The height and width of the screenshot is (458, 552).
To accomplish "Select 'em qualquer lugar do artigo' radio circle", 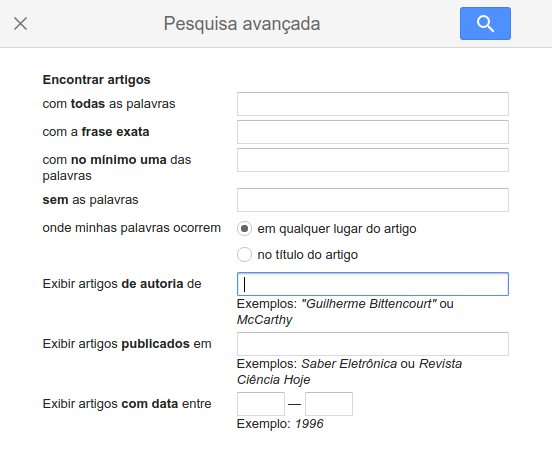I will point(244,228).
